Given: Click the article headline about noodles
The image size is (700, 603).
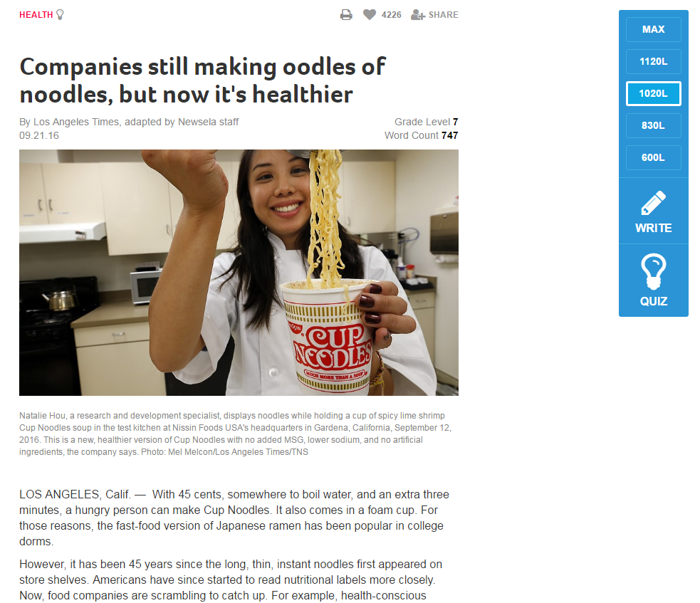Looking at the screenshot, I should click(x=202, y=80).
